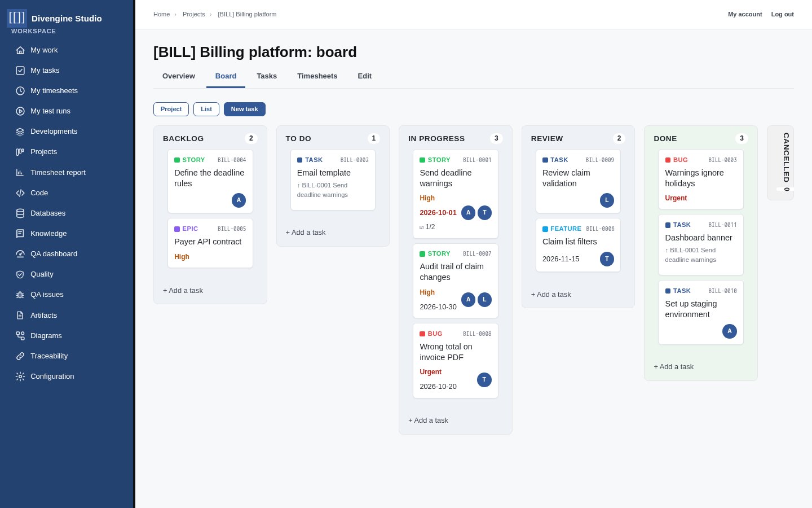Click the Traceability link icon
The height and width of the screenshot is (508, 812).
[x=20, y=356]
